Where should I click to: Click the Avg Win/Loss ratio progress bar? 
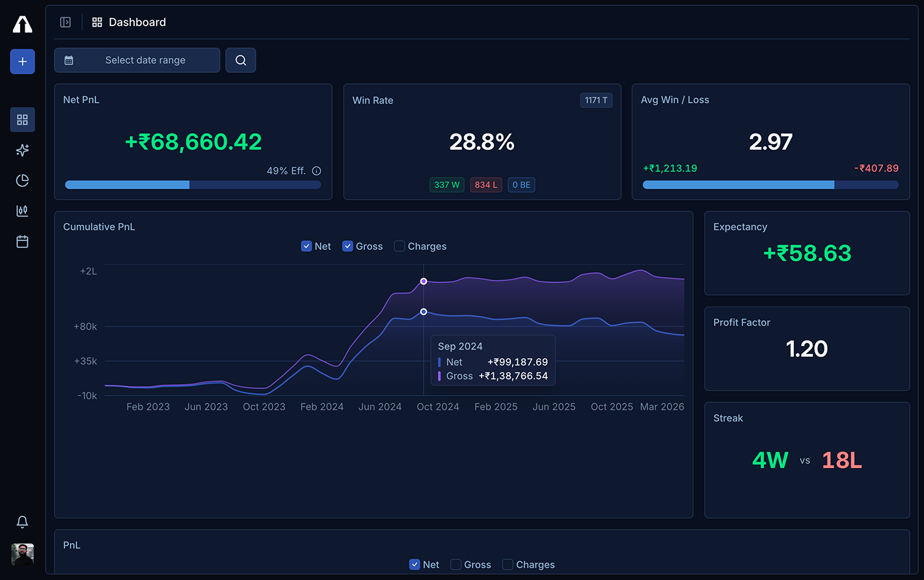pos(770,184)
